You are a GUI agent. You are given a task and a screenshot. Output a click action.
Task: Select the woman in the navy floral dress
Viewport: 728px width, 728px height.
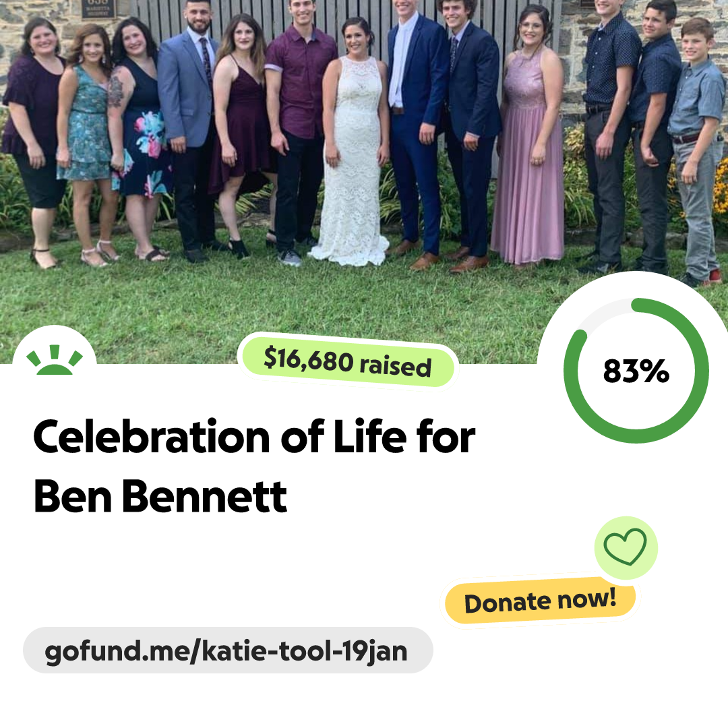click(138, 140)
